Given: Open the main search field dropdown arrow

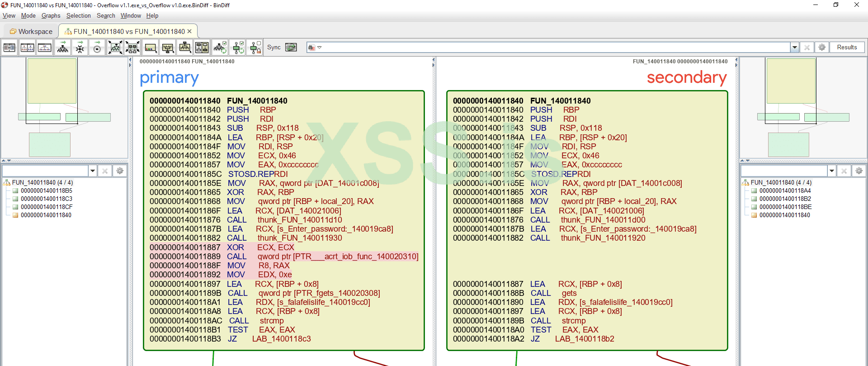Looking at the screenshot, I should [x=794, y=48].
